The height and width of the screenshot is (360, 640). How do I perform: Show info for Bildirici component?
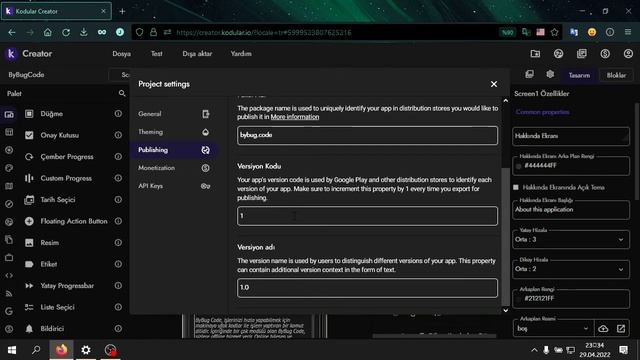click(118, 329)
